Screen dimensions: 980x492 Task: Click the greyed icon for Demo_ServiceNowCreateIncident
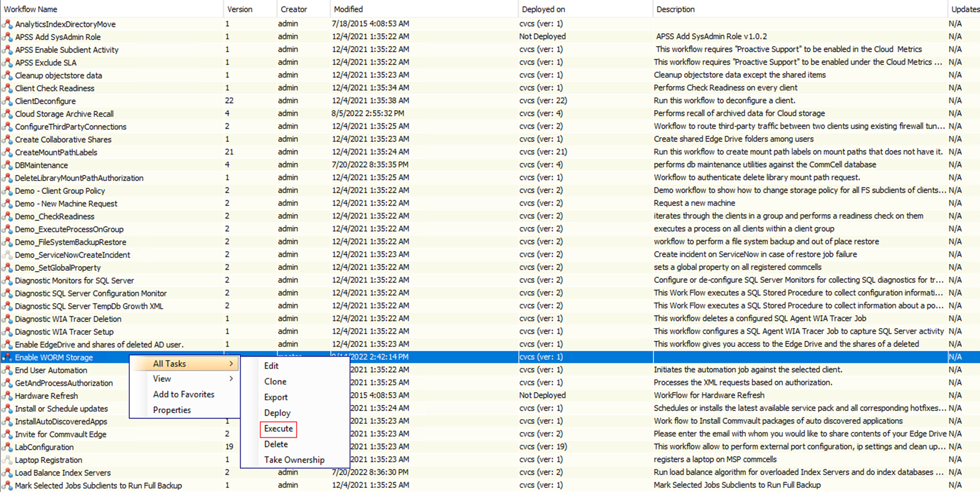(7, 255)
